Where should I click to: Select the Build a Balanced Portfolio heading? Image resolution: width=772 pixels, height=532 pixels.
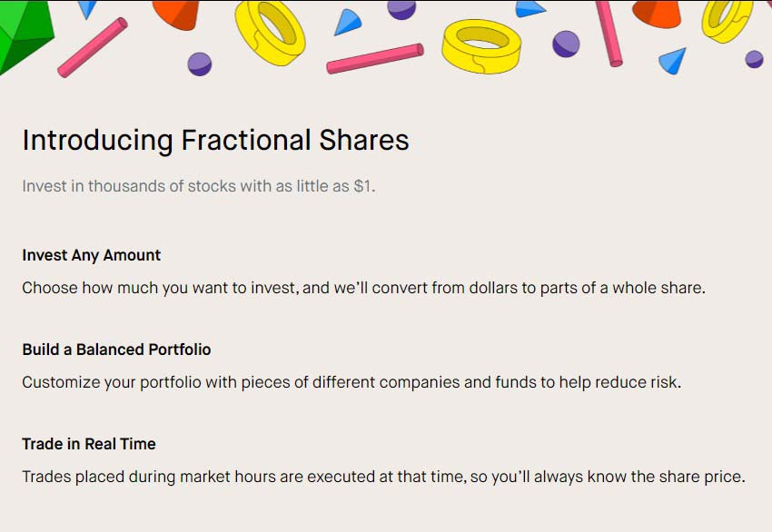(116, 350)
